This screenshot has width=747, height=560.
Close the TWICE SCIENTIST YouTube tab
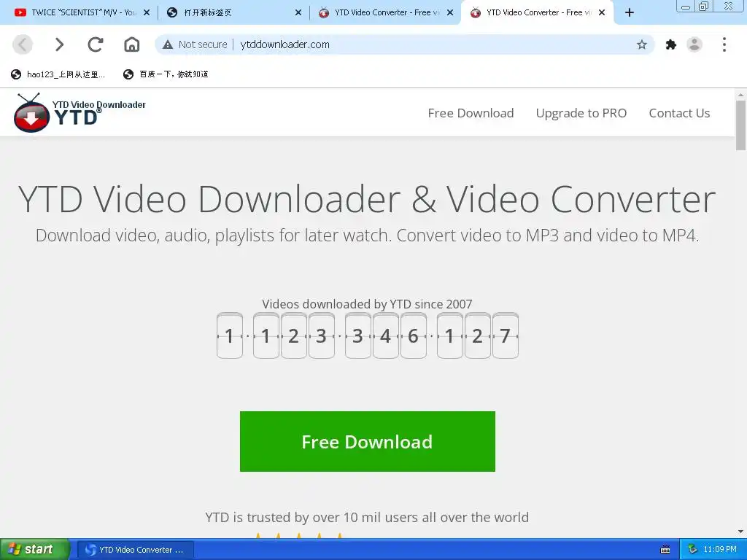point(147,13)
